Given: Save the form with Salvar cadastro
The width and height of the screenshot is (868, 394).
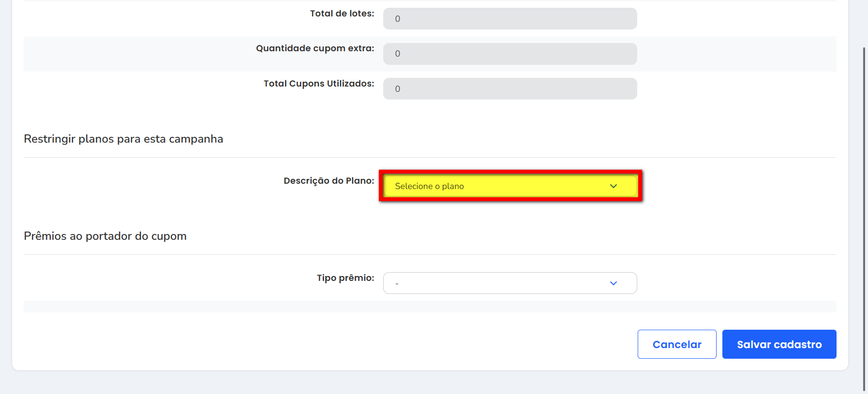Looking at the screenshot, I should point(778,344).
